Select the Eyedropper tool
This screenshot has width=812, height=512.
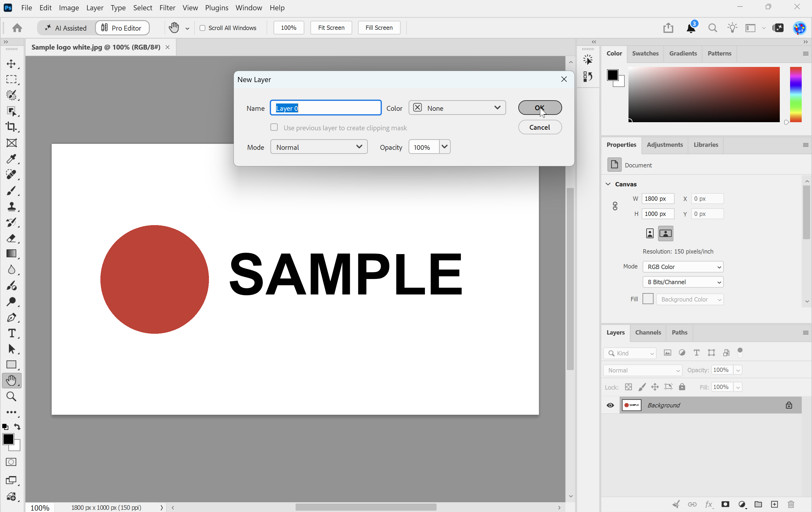click(11, 159)
